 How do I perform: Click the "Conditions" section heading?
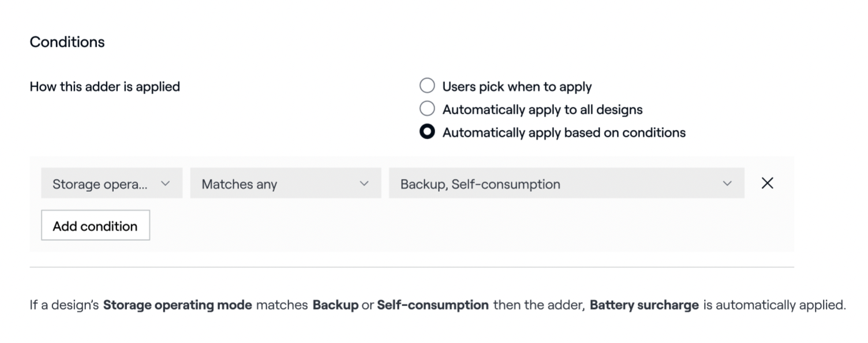(x=67, y=42)
